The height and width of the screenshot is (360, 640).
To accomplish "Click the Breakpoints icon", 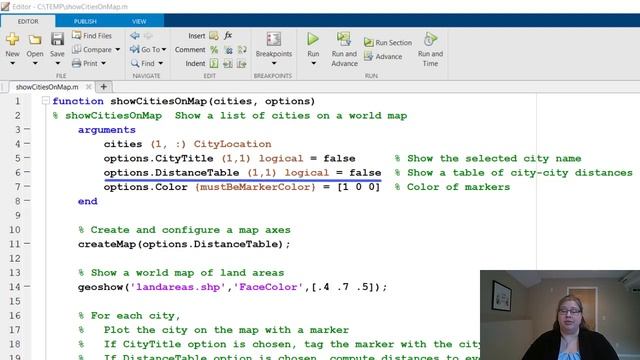I will pos(273,39).
